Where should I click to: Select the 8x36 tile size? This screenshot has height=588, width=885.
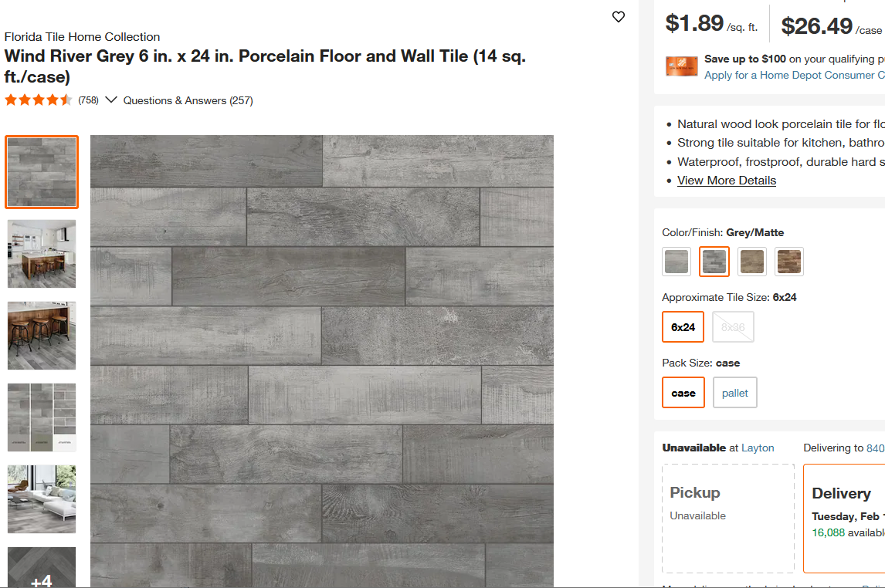(x=732, y=326)
